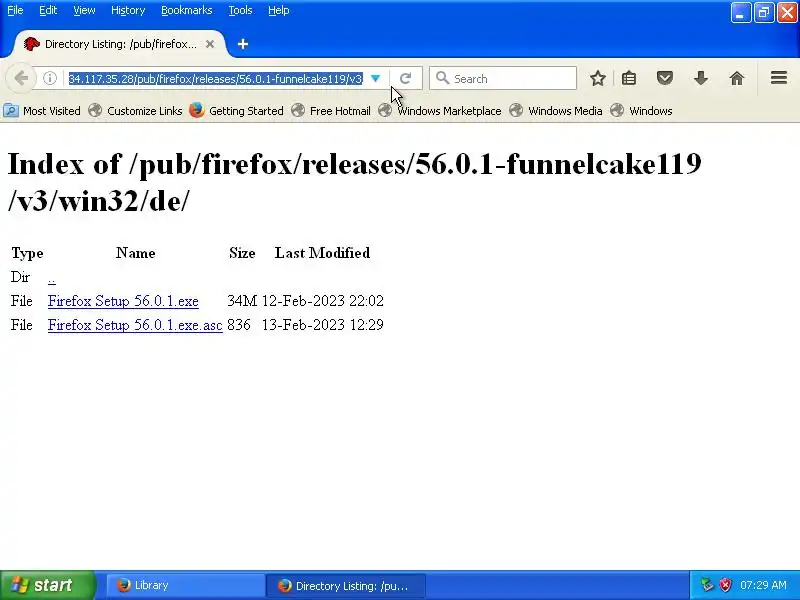Screen dimensions: 800x600
Task: Open the Most Visited bookmarks folder
Action: point(42,111)
